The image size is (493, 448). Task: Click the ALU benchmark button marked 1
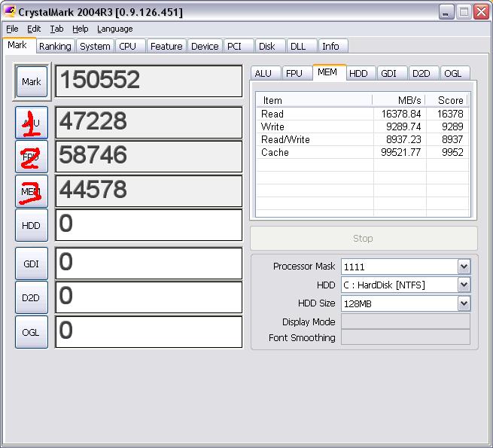[x=31, y=123]
